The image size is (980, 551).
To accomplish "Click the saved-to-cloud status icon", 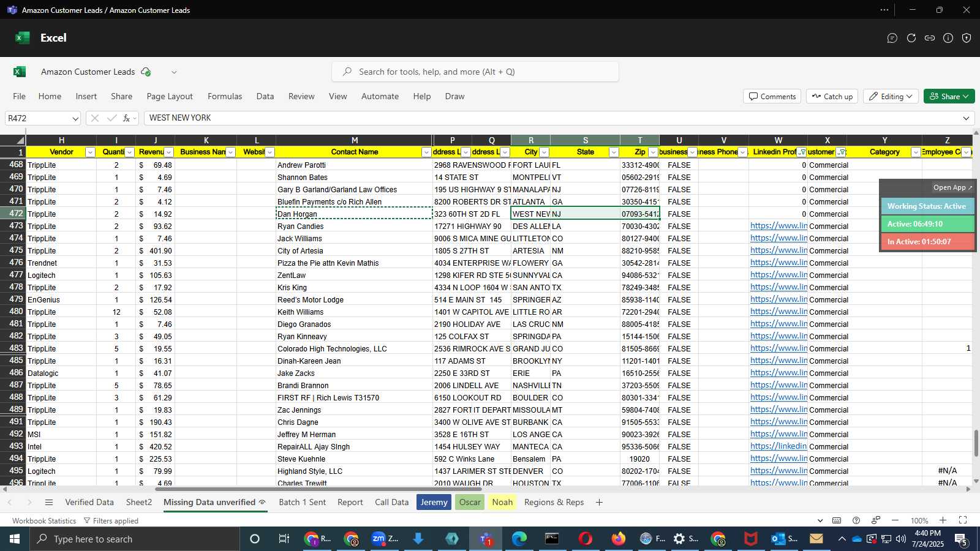I will point(146,72).
